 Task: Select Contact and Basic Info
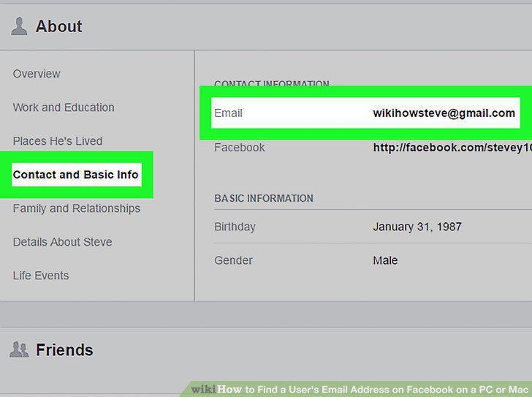click(76, 175)
